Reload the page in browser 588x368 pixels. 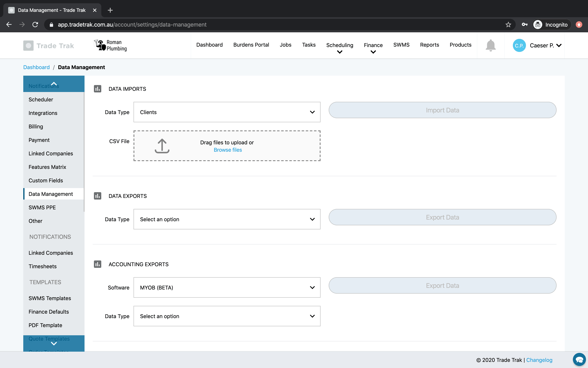click(35, 25)
